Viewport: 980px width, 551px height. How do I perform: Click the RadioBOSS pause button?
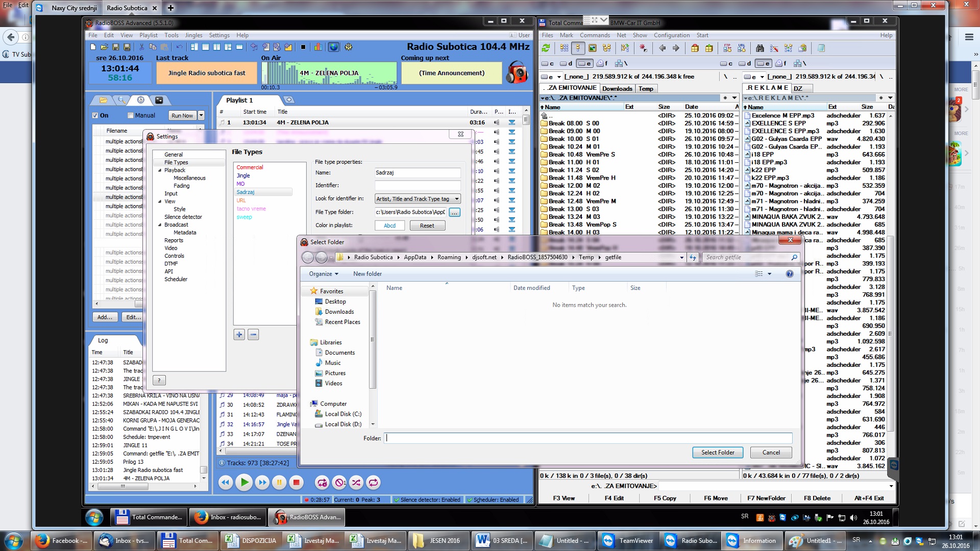tap(279, 482)
